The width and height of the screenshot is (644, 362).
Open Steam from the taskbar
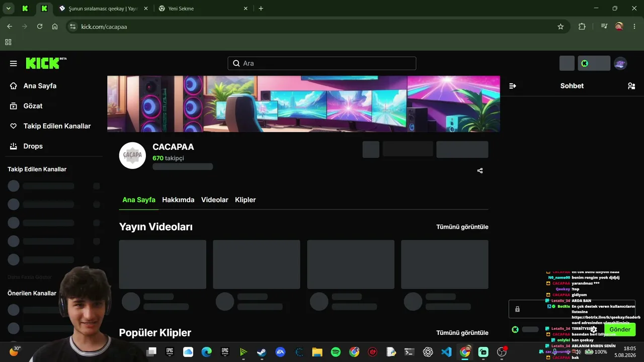262,352
